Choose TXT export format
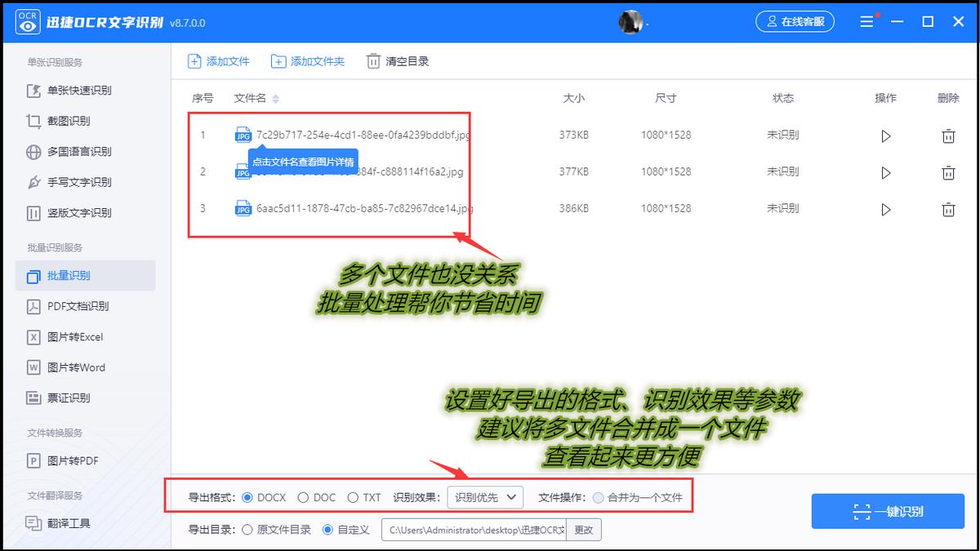The image size is (980, 551). point(351,496)
